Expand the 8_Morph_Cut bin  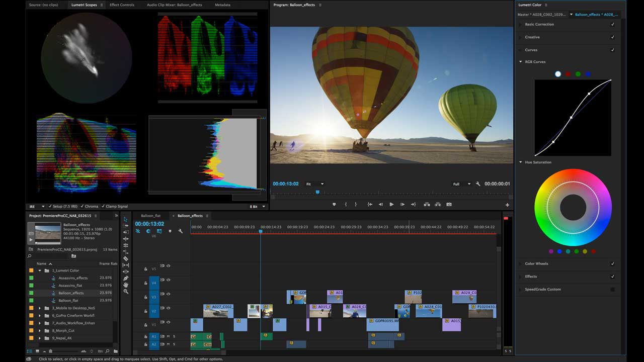pyautogui.click(x=40, y=330)
